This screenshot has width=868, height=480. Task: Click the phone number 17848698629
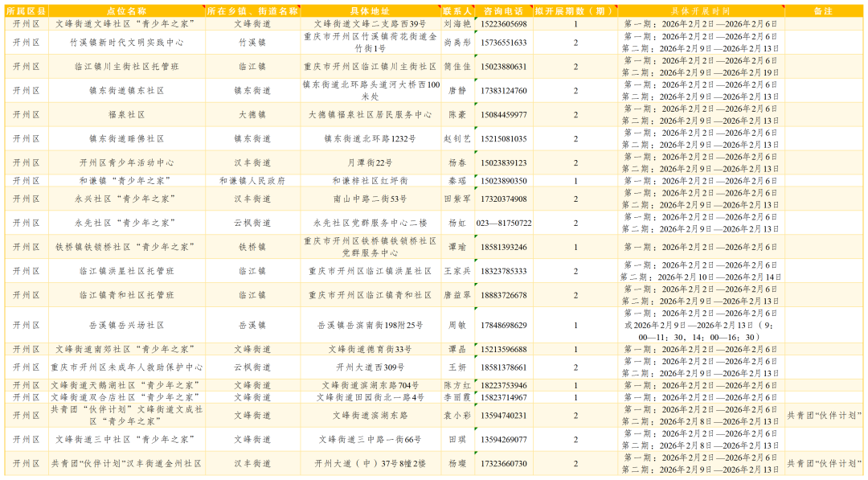(x=504, y=325)
